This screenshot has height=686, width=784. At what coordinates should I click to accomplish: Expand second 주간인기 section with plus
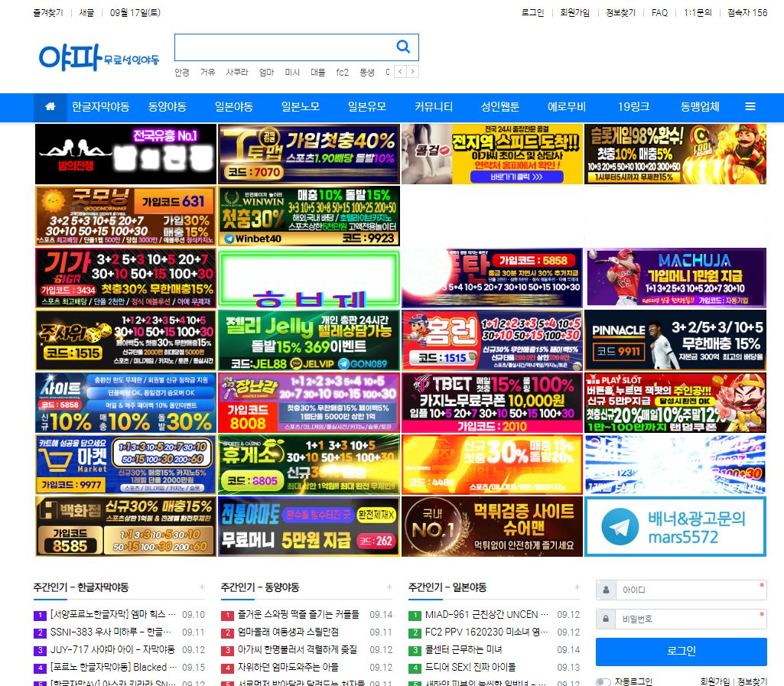click(x=389, y=587)
